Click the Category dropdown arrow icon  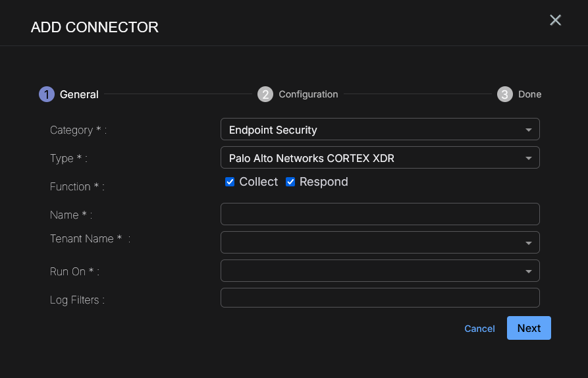[528, 130]
